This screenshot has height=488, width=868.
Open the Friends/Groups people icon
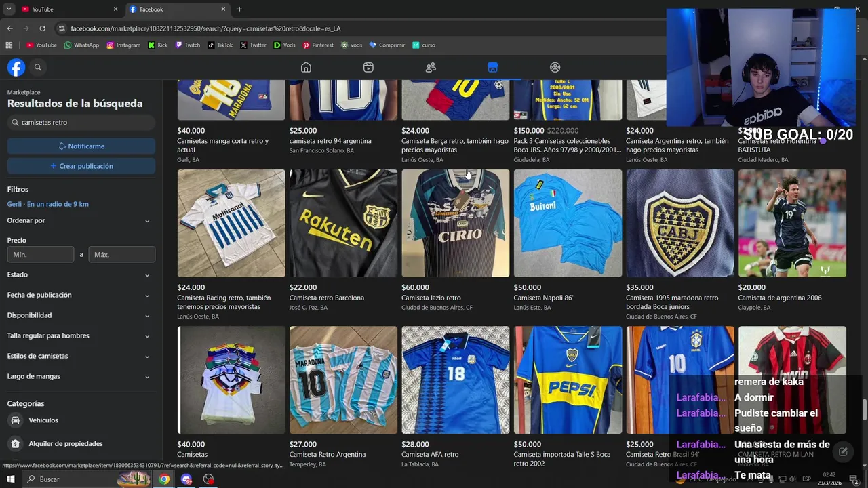tap(431, 67)
